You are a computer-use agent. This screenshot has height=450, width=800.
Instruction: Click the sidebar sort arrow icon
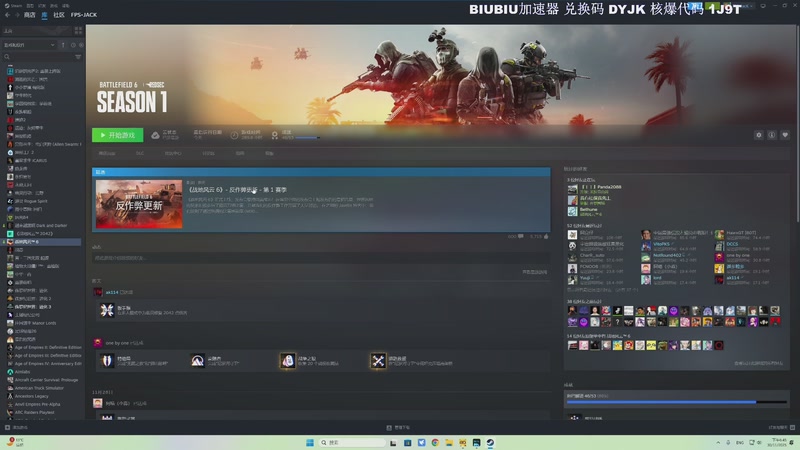click(x=63, y=45)
